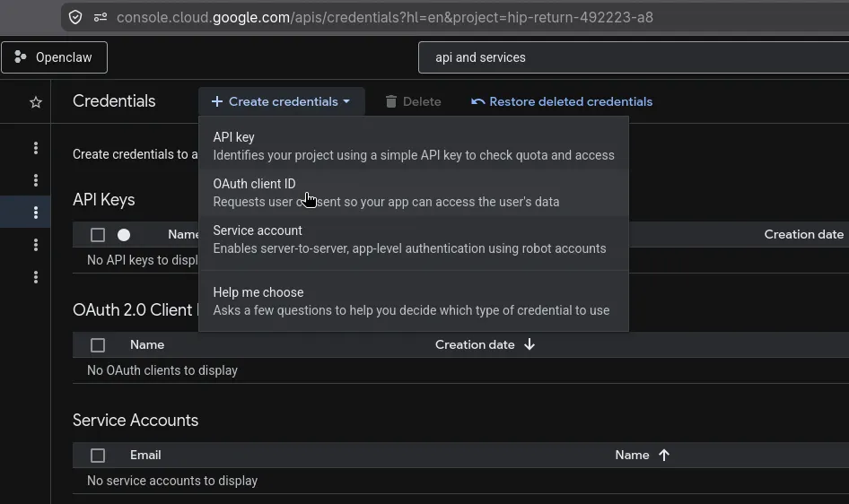Screen dimensions: 849x504
Task: Click the browser address bar URL
Action: coord(384,17)
